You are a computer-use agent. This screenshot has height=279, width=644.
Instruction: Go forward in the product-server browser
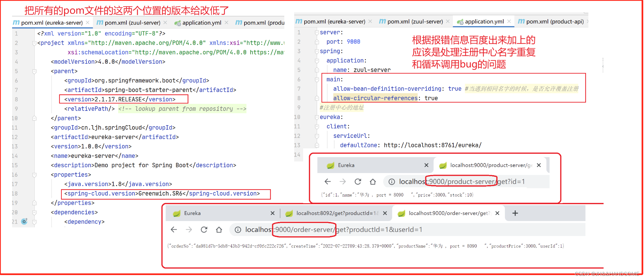click(343, 182)
